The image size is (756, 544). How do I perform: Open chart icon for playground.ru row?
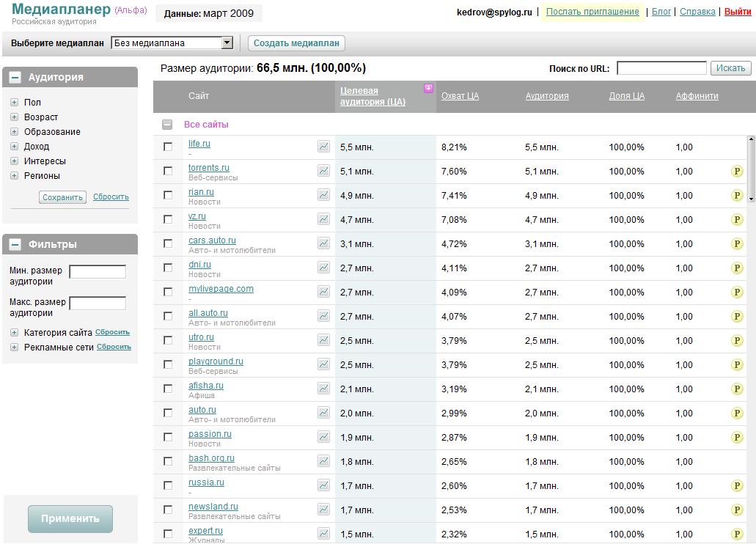pyautogui.click(x=323, y=364)
